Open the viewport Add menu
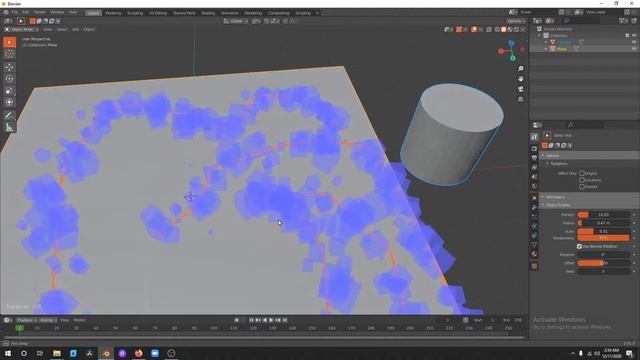The width and height of the screenshot is (640, 360). [76, 29]
